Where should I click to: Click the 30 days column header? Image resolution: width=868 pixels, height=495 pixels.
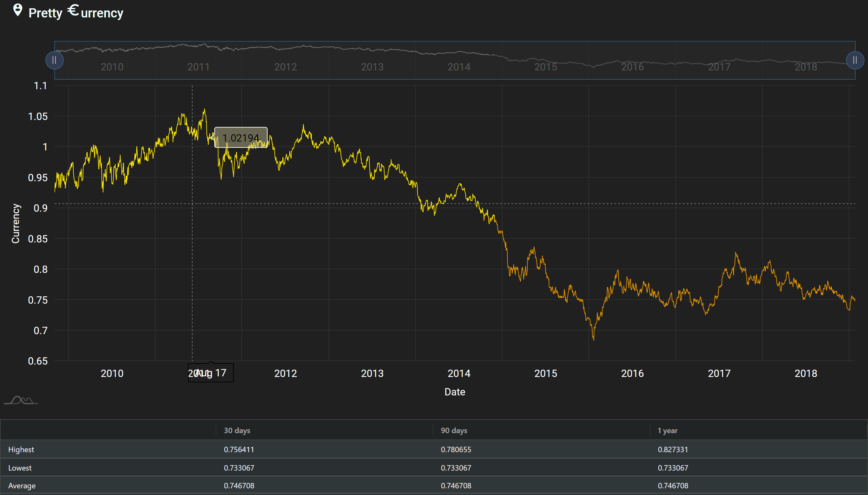pos(237,430)
